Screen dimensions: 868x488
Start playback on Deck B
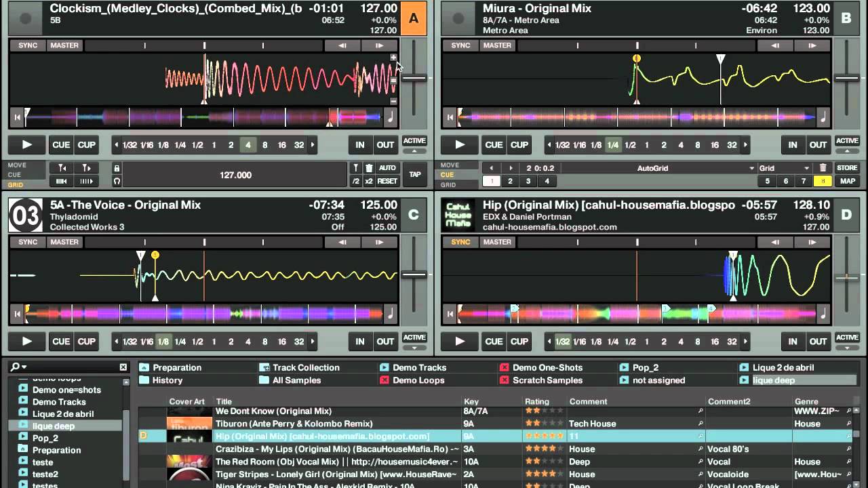[460, 144]
